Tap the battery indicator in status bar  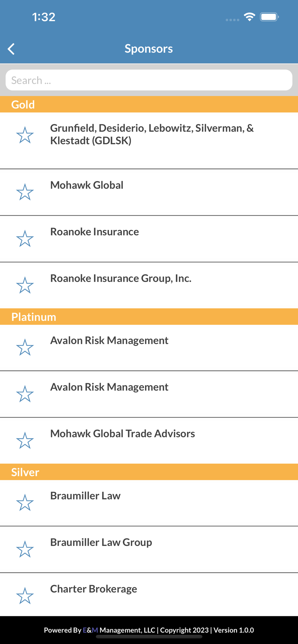click(270, 17)
